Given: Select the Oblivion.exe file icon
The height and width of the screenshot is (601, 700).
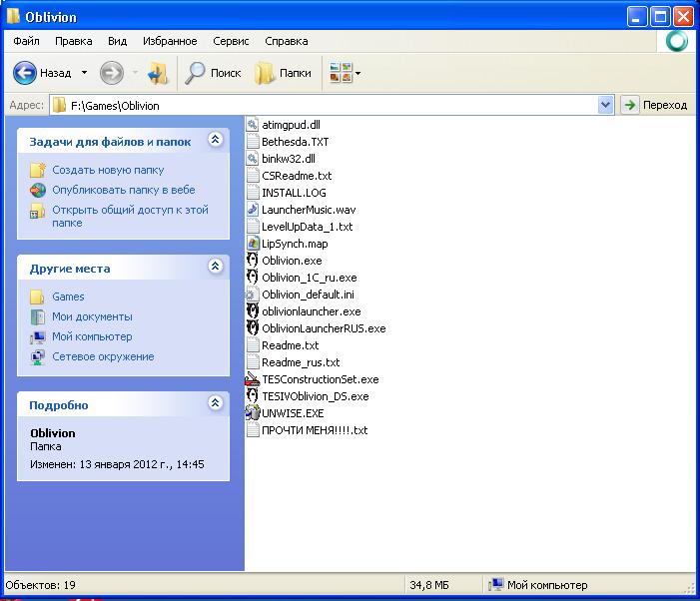Looking at the screenshot, I should pyautogui.click(x=253, y=261).
